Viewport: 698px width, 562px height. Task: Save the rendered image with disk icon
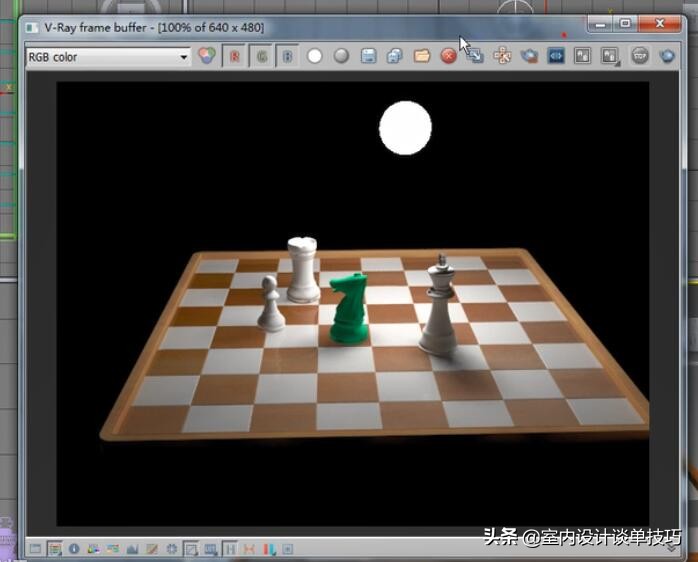pos(368,56)
